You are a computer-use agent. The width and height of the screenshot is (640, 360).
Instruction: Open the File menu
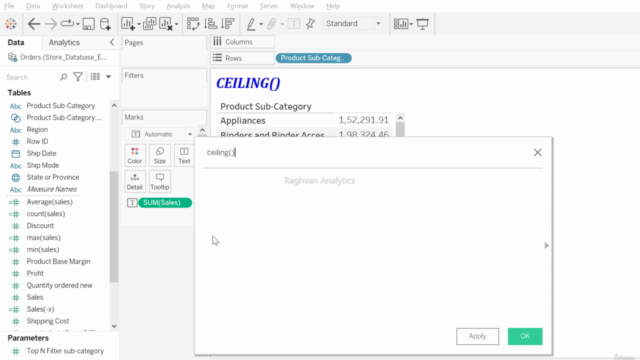tap(9, 6)
